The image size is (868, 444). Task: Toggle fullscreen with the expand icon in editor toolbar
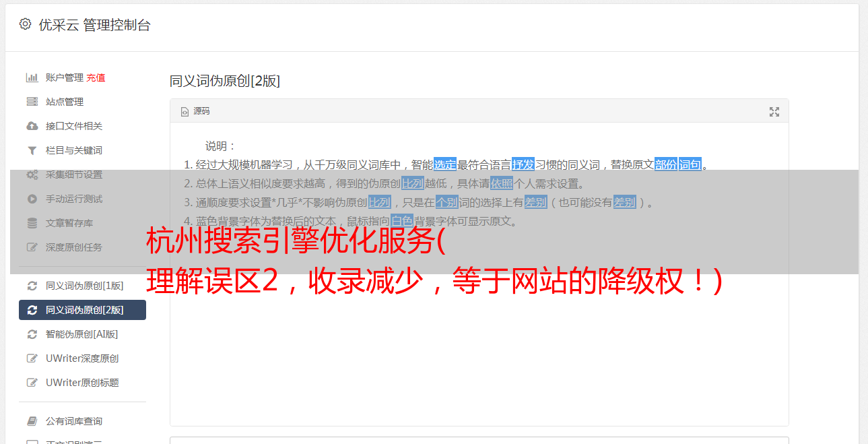click(774, 112)
